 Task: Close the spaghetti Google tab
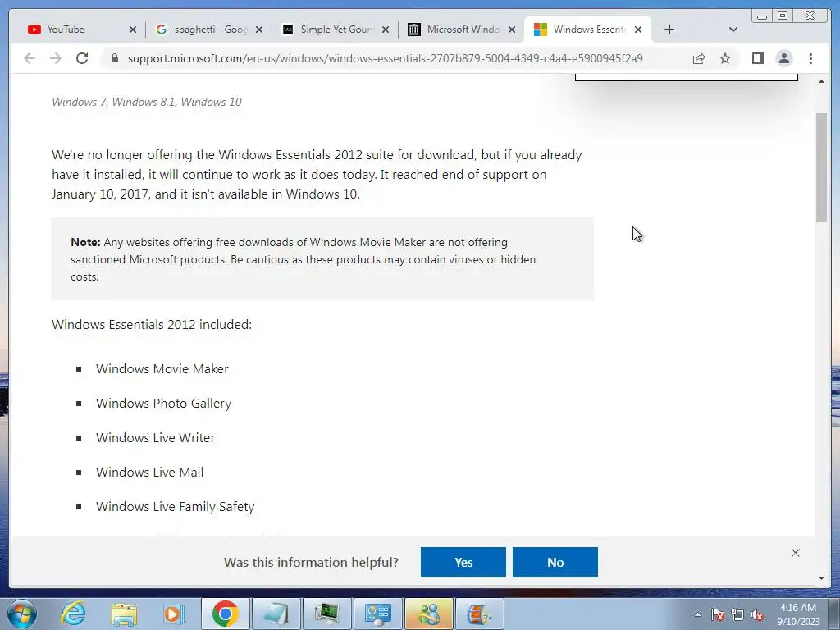(259, 30)
